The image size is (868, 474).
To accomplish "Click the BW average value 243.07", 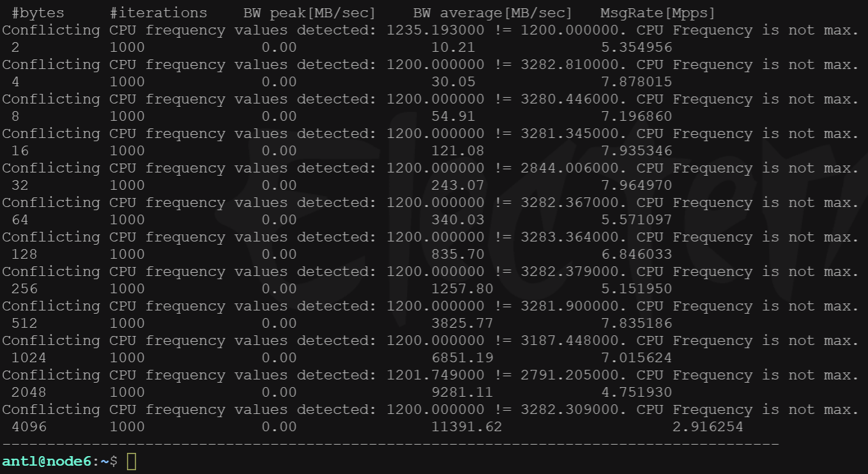I will (x=457, y=185).
